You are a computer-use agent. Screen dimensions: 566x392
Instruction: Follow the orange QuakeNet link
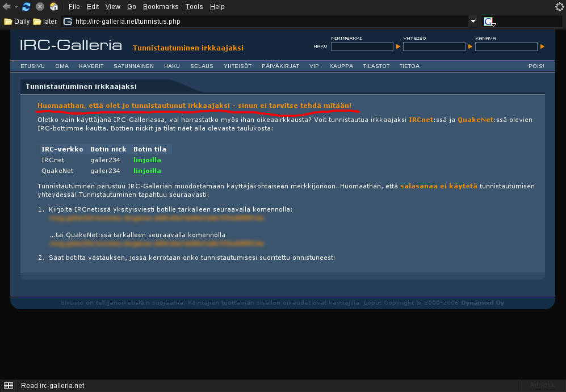[475, 120]
